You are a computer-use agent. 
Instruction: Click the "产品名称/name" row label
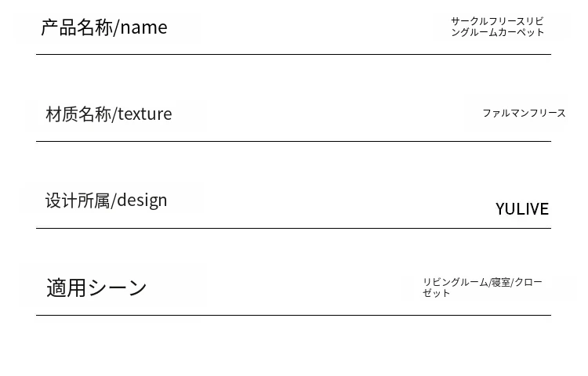coord(103,27)
